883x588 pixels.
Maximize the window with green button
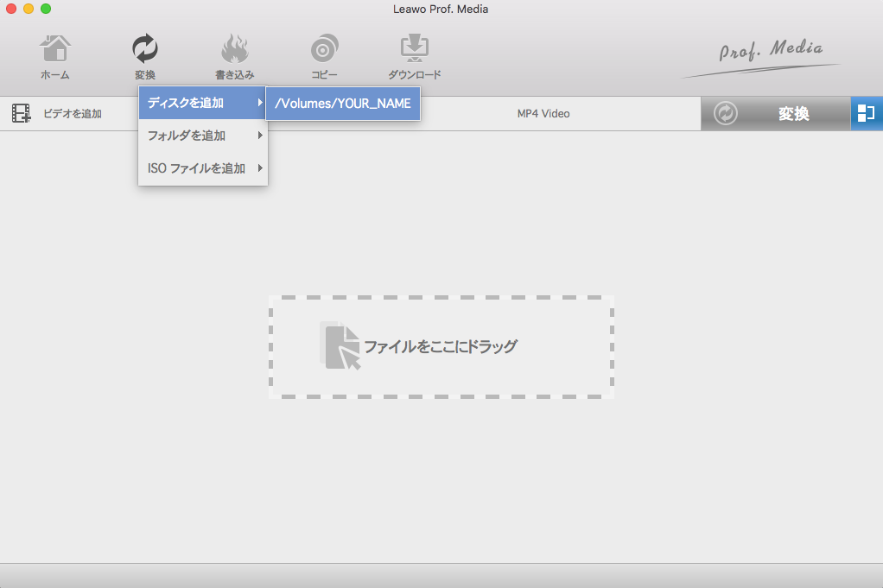(x=46, y=9)
